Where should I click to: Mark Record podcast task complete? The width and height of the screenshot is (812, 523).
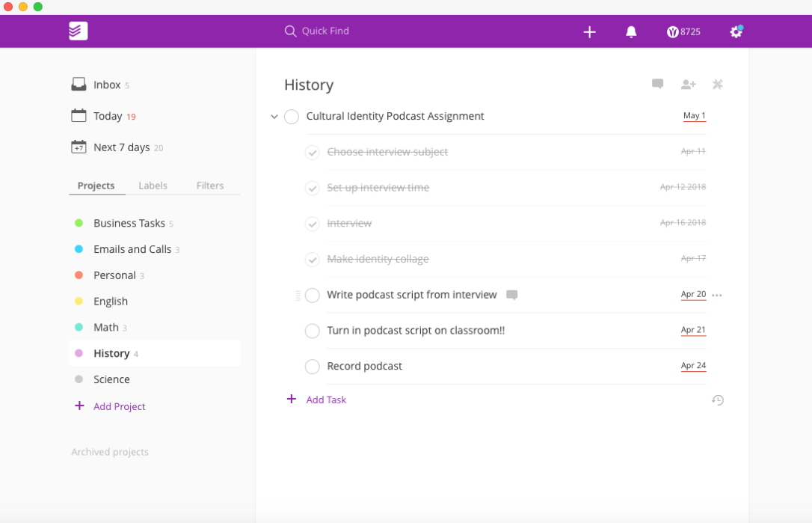[x=313, y=367]
